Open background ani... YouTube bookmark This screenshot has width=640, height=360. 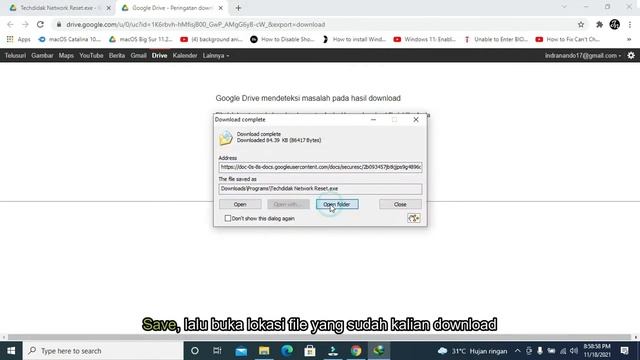click(211, 39)
